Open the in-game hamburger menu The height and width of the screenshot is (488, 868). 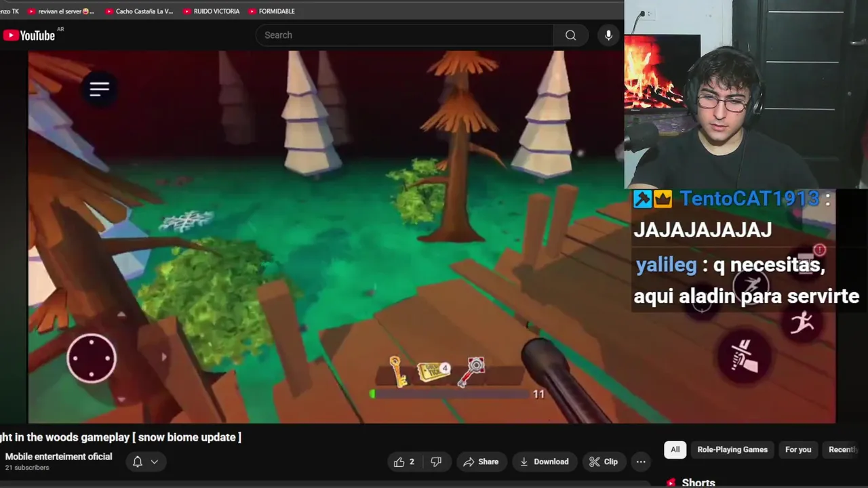coord(99,89)
